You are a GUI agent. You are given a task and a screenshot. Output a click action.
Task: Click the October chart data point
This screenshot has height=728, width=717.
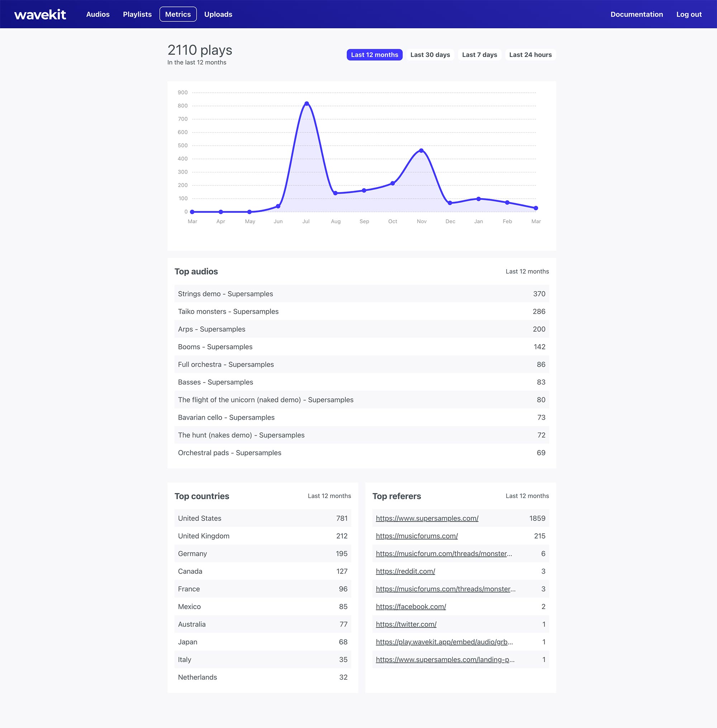(x=393, y=183)
